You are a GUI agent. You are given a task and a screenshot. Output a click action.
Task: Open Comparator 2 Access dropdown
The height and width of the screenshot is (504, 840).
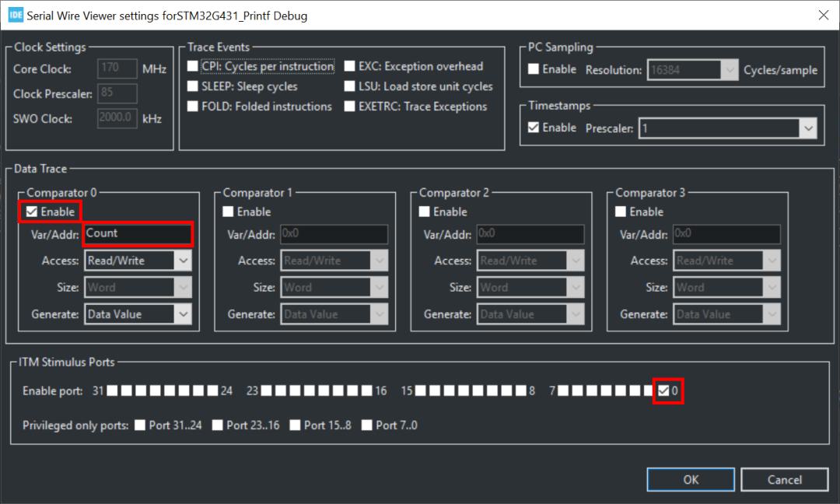click(530, 261)
